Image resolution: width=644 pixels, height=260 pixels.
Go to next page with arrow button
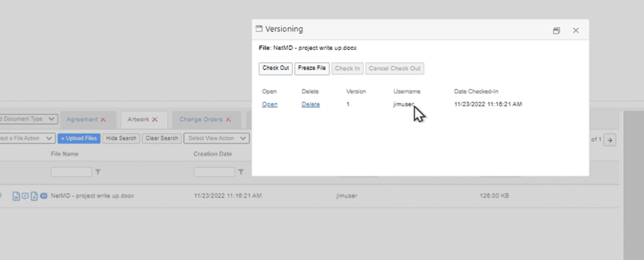click(x=610, y=140)
